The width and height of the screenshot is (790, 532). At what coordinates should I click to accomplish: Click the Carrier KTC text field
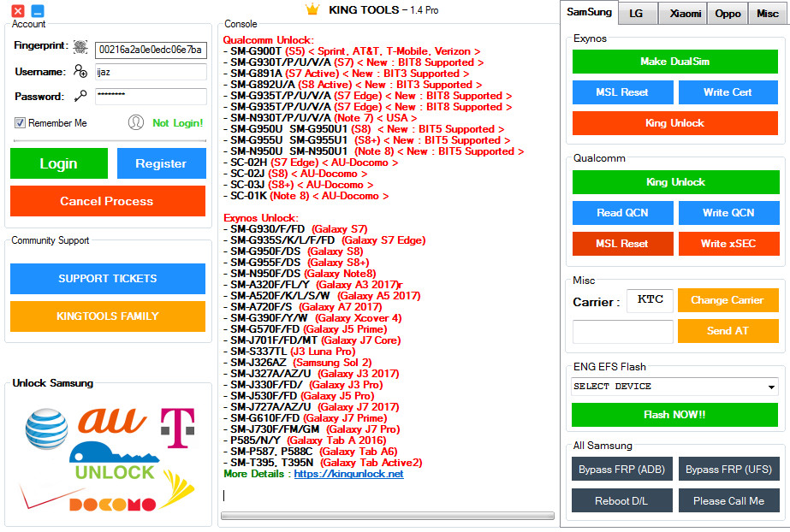click(x=650, y=300)
